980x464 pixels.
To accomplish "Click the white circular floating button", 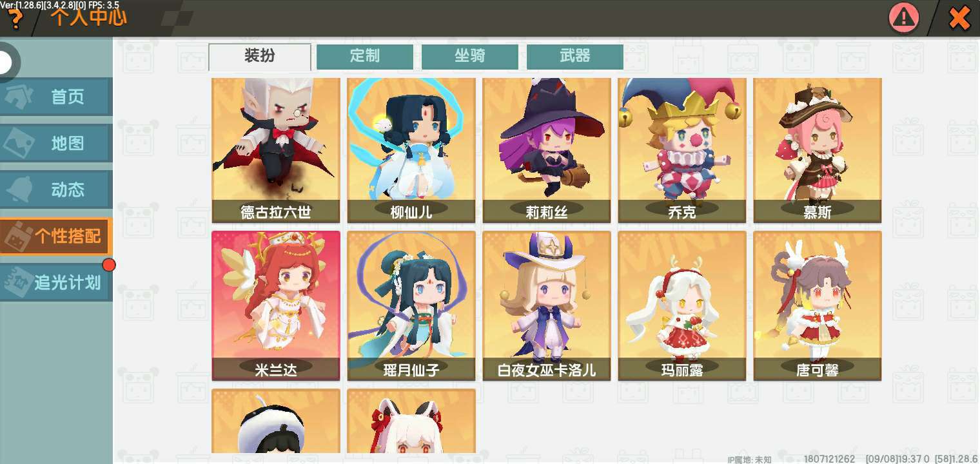I will (x=5, y=63).
